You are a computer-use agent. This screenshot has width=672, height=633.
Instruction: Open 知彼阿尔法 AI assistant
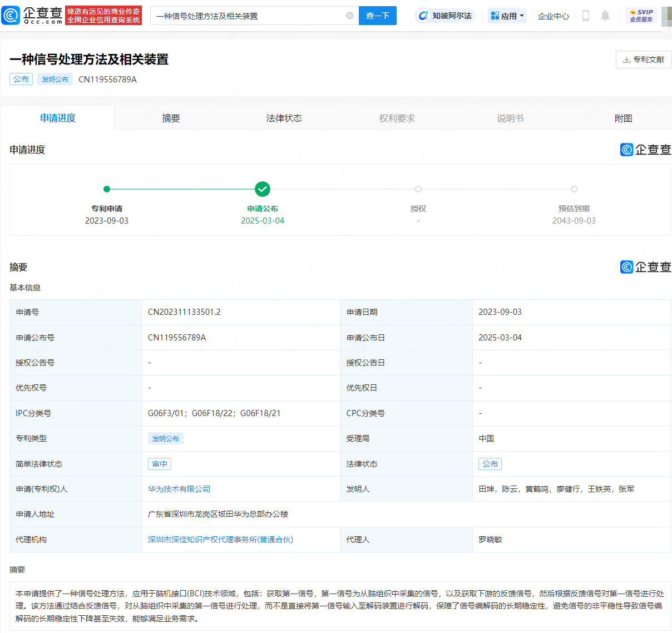pyautogui.click(x=446, y=16)
